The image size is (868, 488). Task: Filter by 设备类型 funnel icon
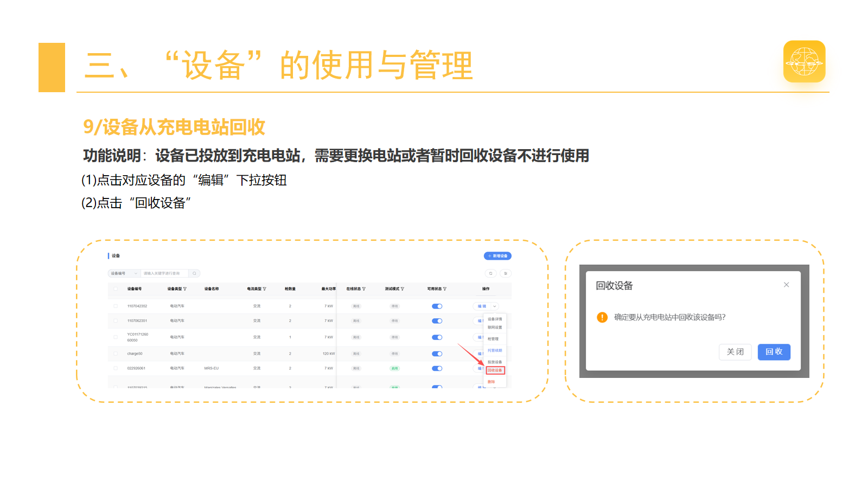pyautogui.click(x=185, y=289)
